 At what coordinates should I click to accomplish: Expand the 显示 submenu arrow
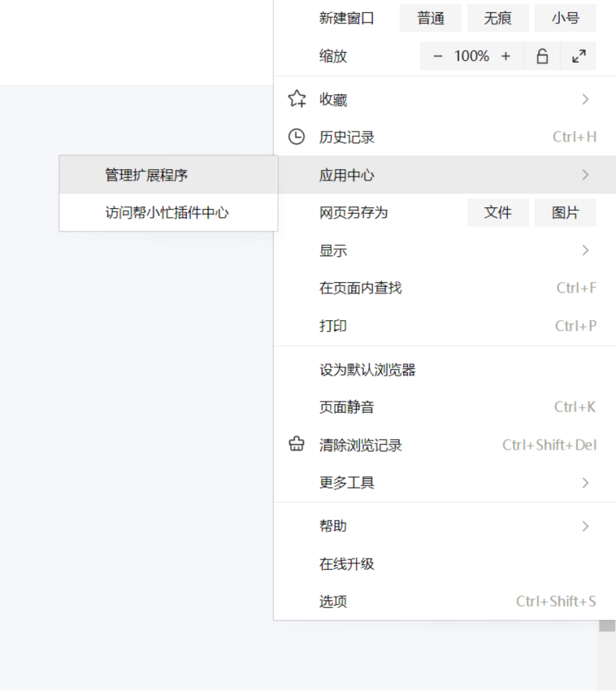coord(585,250)
